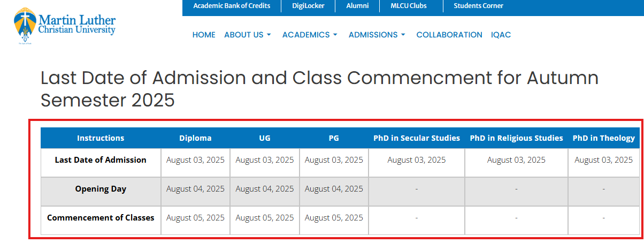Go to the Alumni page

coord(357,6)
